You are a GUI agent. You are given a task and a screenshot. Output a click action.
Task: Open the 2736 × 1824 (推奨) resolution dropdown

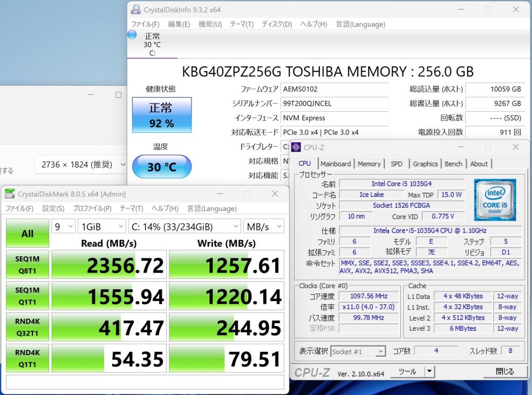click(81, 165)
